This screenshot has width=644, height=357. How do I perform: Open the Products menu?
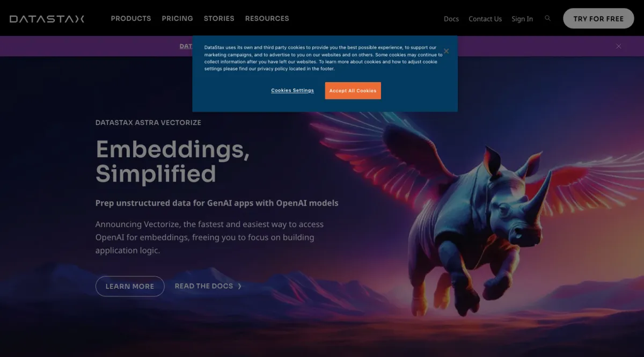tap(131, 18)
